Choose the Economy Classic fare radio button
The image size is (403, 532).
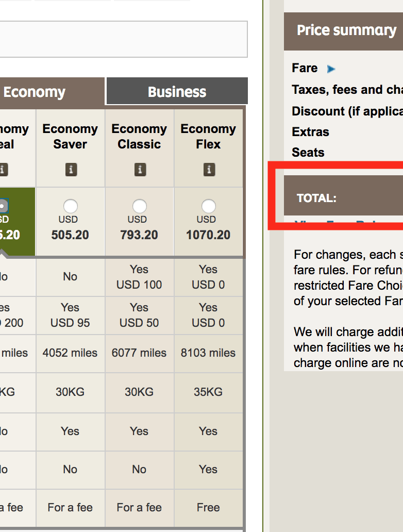[139, 207]
